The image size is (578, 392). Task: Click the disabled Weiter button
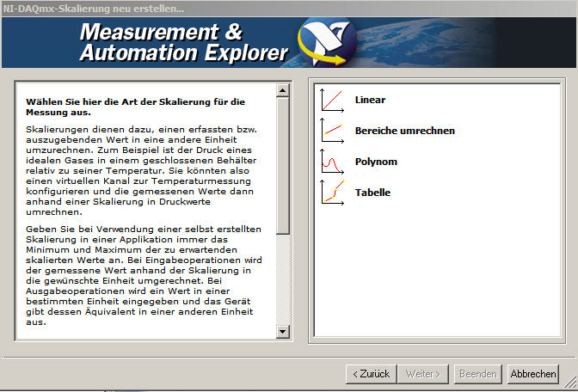click(423, 374)
